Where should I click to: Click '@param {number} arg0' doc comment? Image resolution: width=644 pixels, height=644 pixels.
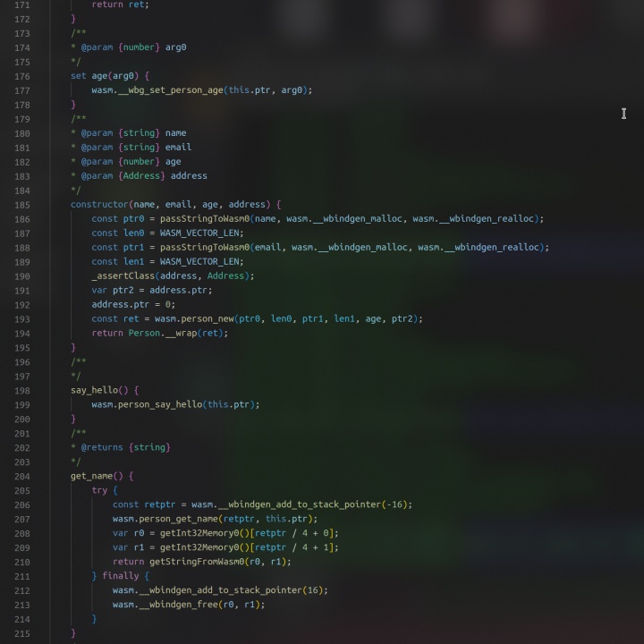tap(133, 47)
